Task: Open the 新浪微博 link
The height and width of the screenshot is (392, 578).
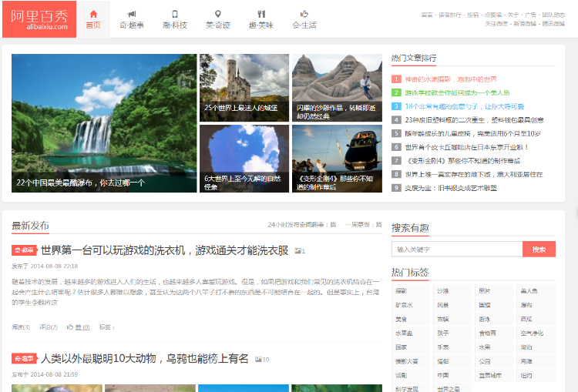Action: (525, 24)
